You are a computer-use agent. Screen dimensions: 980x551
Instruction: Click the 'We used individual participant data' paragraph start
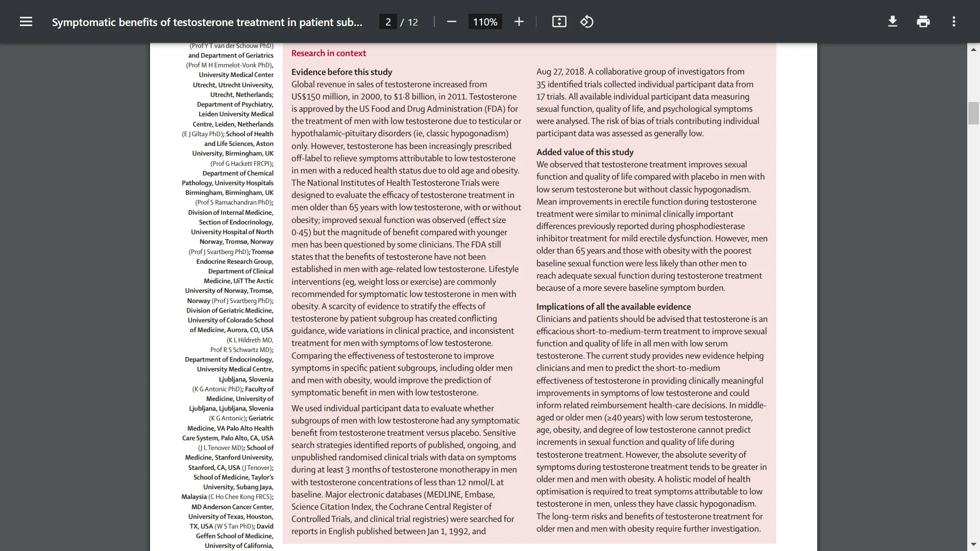(393, 408)
